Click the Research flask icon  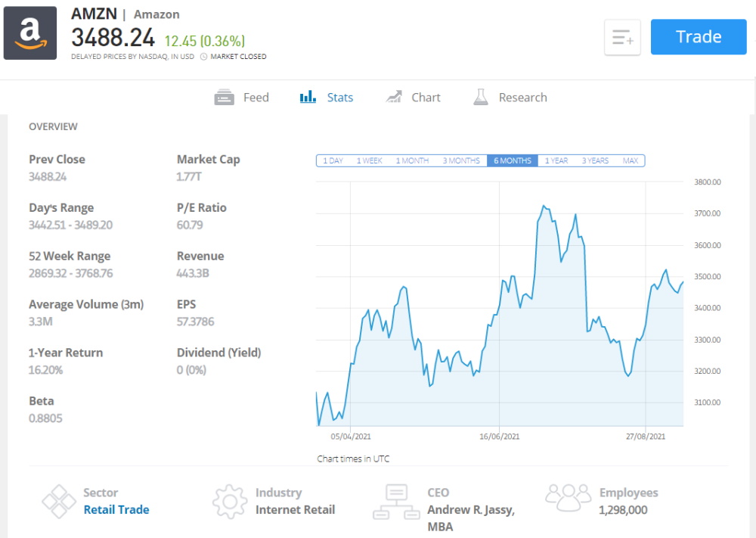[x=481, y=97]
